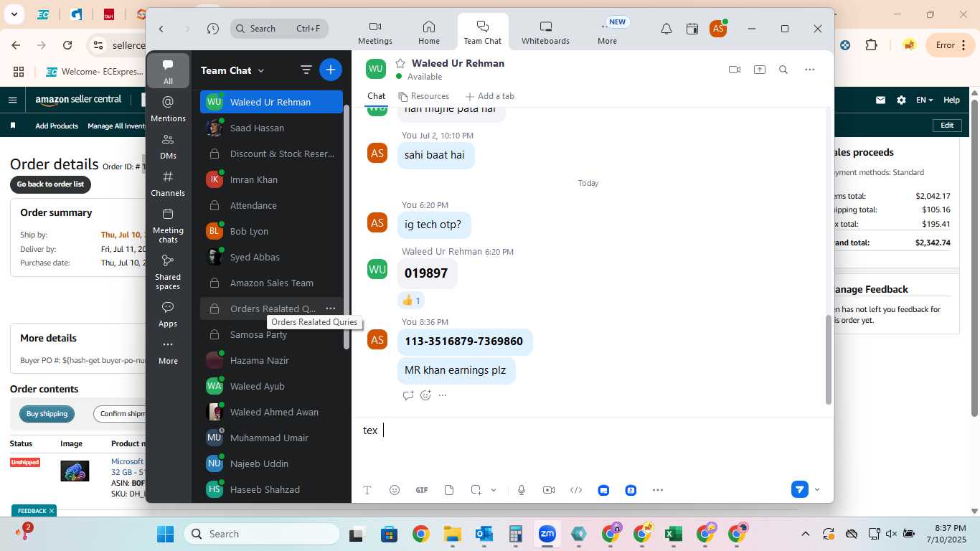This screenshot has height=551, width=980.
Task: Open Zoom history clock icon
Action: pyautogui.click(x=213, y=29)
